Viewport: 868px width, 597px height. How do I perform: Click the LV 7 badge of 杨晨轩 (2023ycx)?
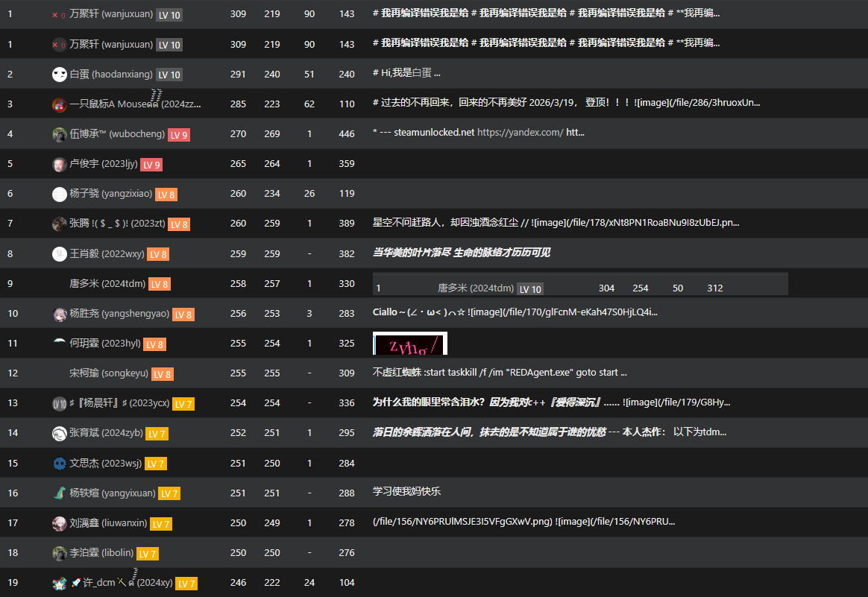183,404
